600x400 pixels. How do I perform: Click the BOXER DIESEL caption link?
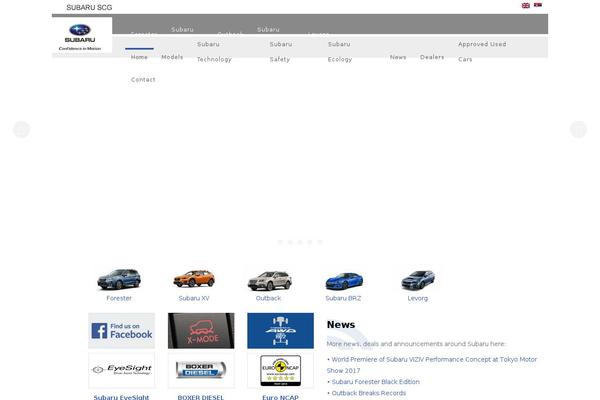(x=201, y=397)
